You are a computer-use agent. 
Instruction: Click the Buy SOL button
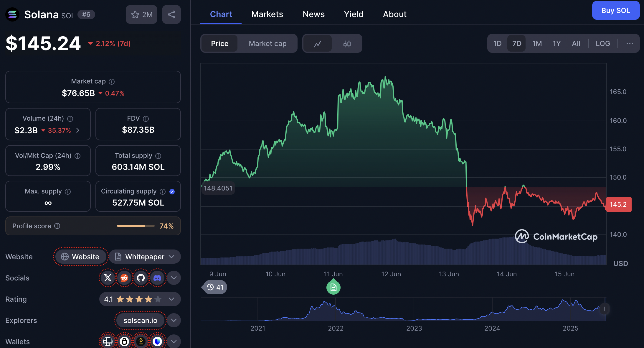pos(615,11)
